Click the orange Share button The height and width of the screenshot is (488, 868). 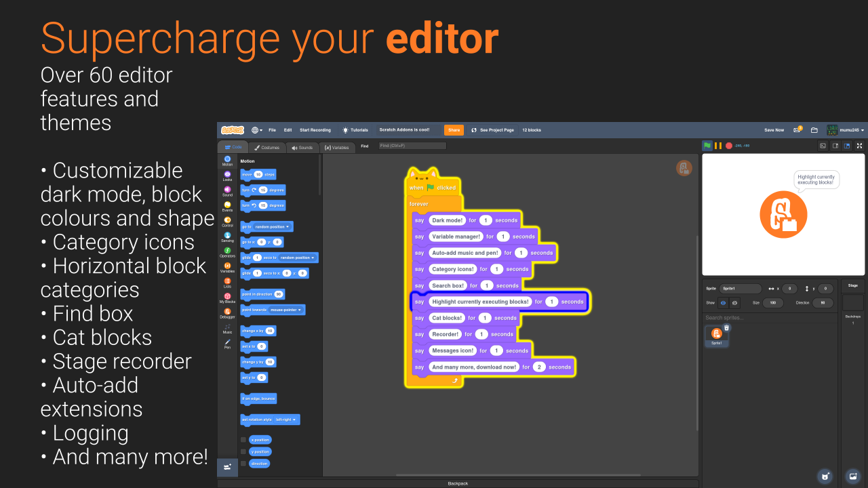454,130
